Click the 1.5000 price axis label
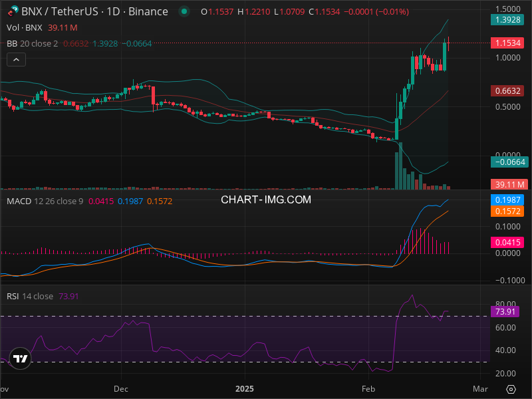The image size is (532, 399). tap(507, 9)
